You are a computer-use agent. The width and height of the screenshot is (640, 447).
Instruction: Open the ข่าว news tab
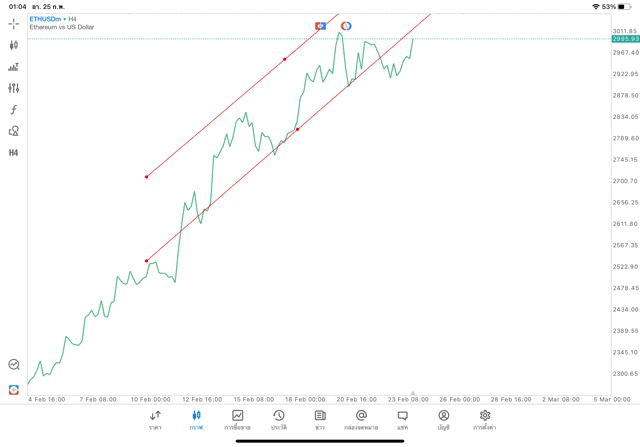click(x=320, y=419)
